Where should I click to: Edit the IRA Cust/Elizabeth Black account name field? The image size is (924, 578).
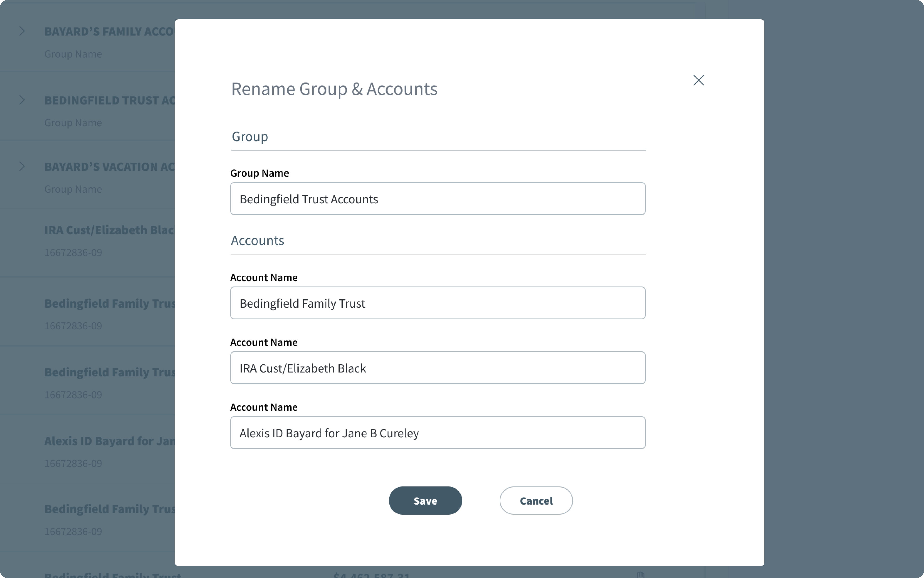[x=437, y=368]
